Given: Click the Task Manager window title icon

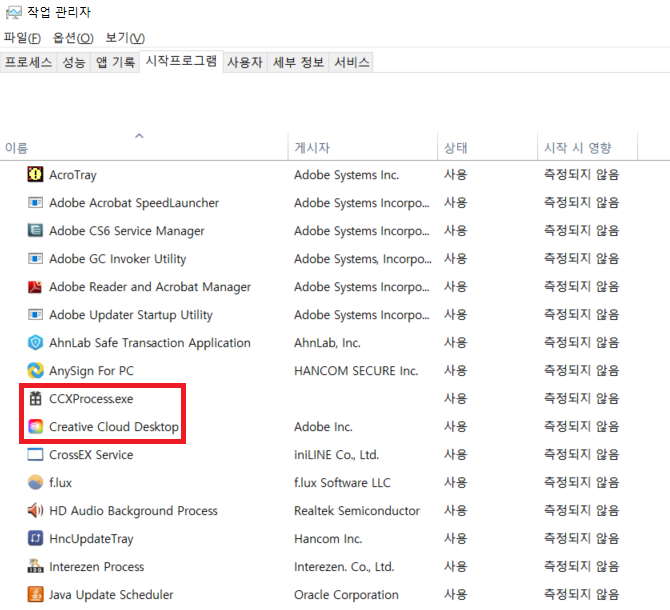Looking at the screenshot, I should point(13,12).
